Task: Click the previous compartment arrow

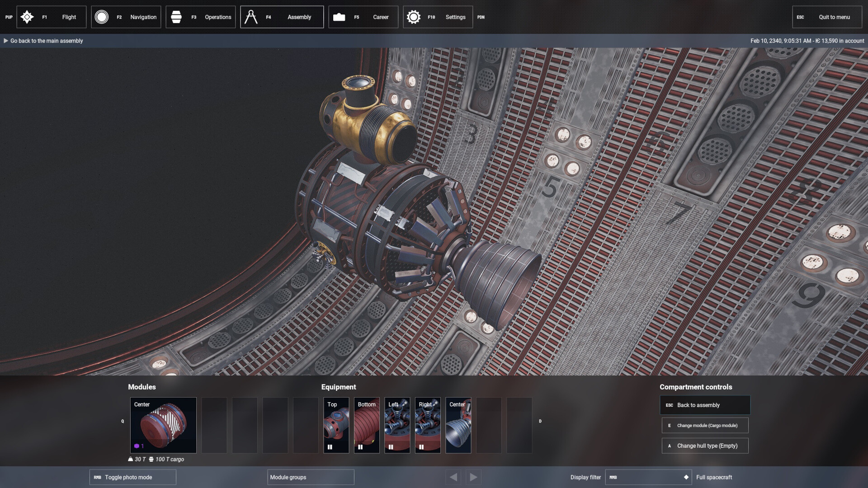Action: coord(453,477)
